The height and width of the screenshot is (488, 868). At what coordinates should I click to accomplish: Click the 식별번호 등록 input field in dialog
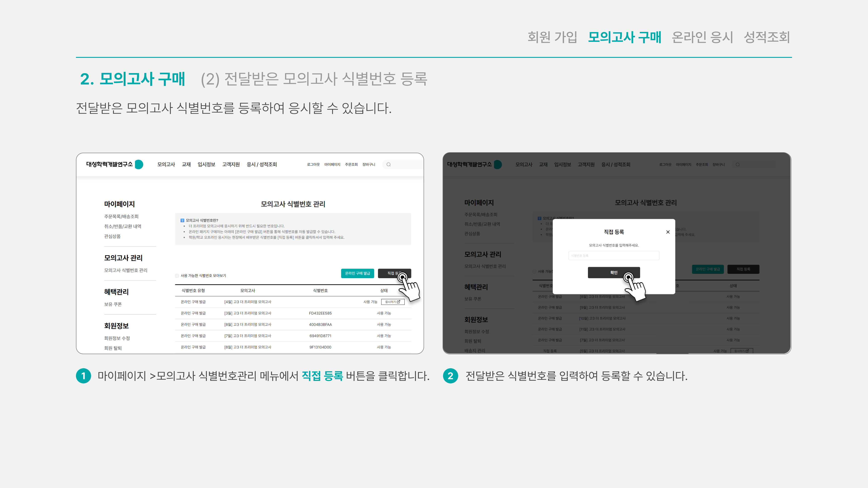tap(614, 256)
